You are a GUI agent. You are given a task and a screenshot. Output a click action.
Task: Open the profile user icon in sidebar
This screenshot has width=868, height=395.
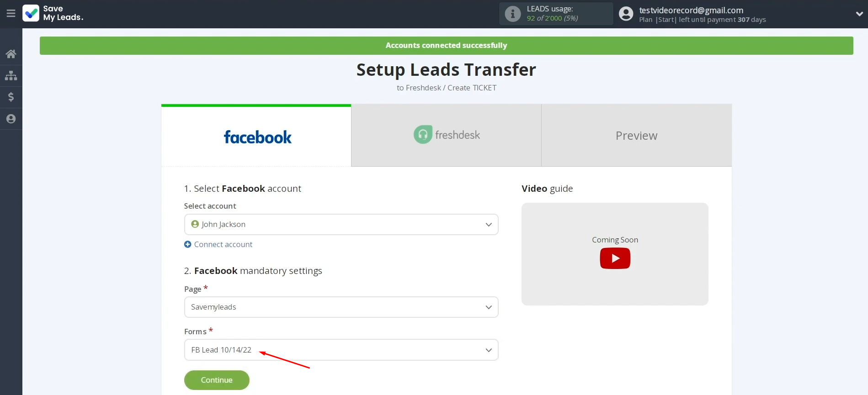[x=11, y=119]
